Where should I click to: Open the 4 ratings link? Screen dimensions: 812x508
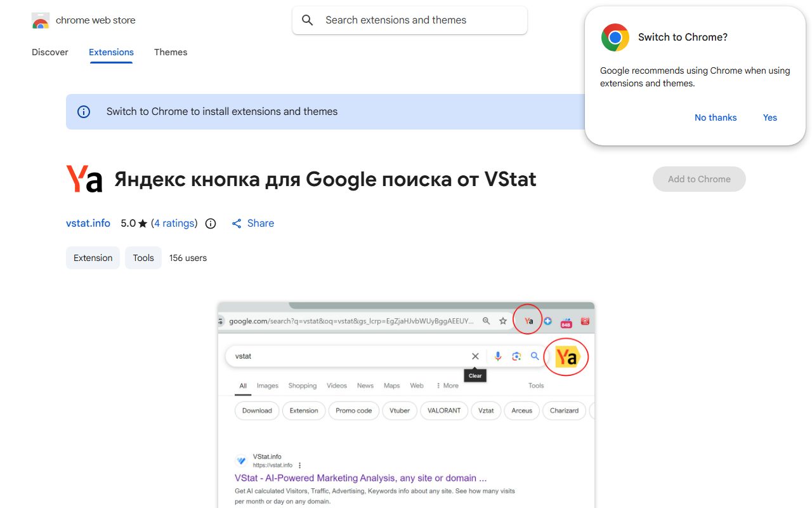(x=174, y=224)
